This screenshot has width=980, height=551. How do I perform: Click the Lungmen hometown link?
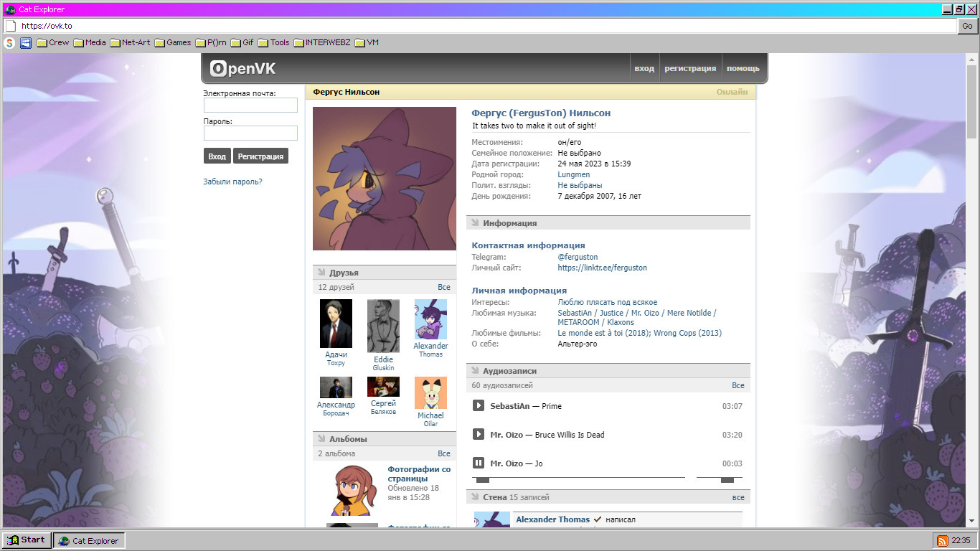(x=574, y=174)
